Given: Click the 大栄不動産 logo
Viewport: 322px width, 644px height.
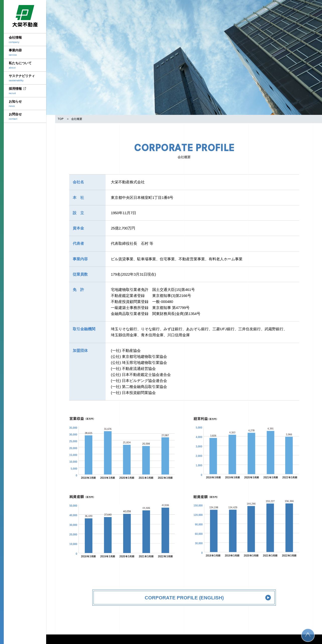Looking at the screenshot, I should click(x=25, y=16).
